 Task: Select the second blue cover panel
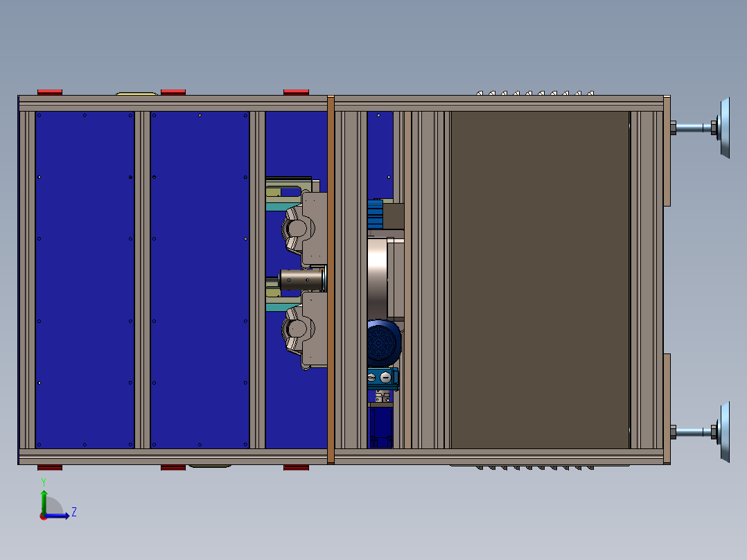coord(200,280)
